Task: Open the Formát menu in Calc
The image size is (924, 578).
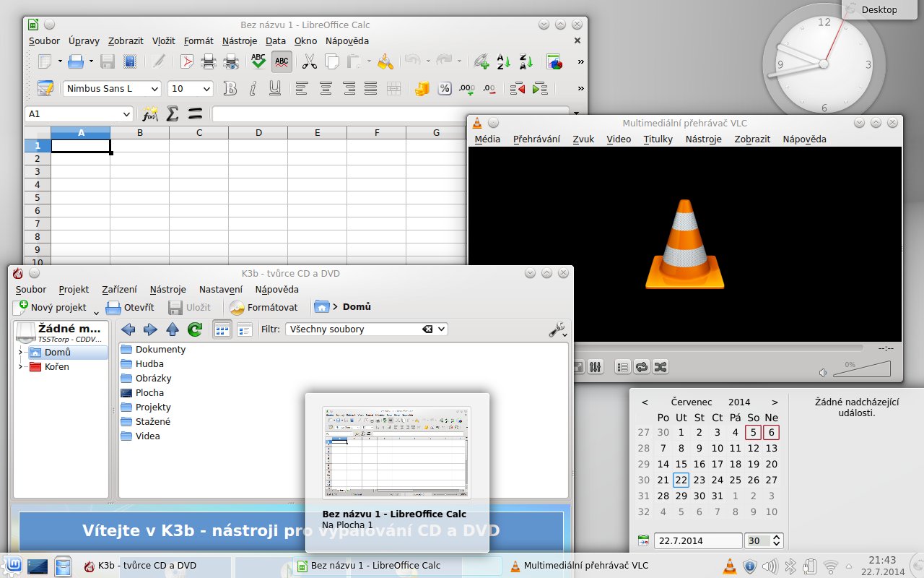Action: pos(199,41)
